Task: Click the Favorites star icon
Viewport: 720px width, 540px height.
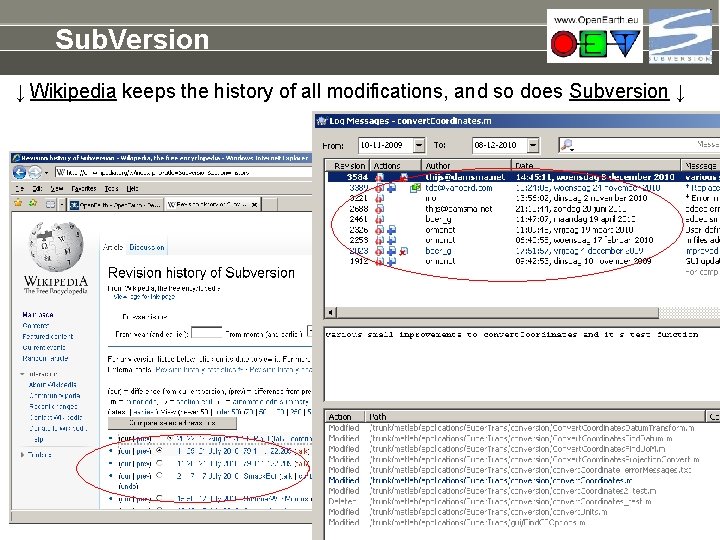Action: click(18, 203)
